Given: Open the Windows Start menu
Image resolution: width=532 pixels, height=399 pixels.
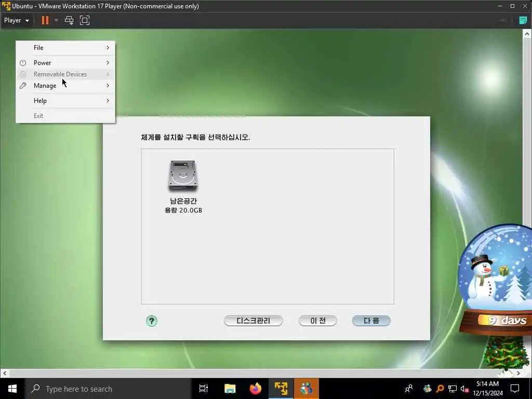Looking at the screenshot, I should tap(12, 389).
